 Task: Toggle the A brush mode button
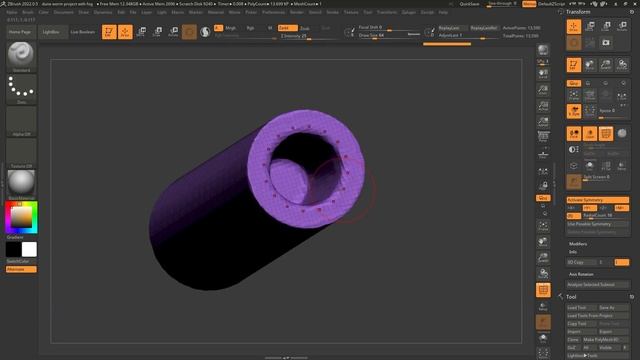click(218, 28)
